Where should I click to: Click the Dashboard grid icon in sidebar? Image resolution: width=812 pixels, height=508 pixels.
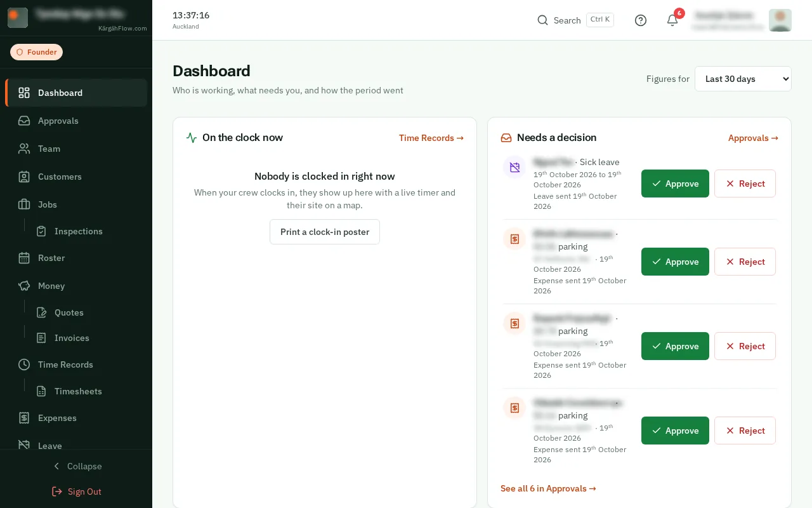24,93
